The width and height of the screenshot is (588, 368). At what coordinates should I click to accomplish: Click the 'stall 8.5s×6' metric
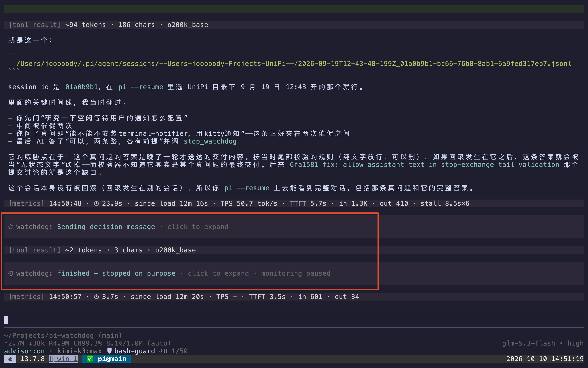(x=445, y=203)
